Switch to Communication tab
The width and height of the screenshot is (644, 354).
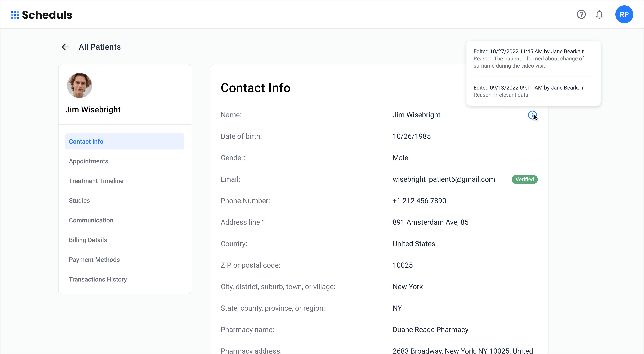(91, 220)
